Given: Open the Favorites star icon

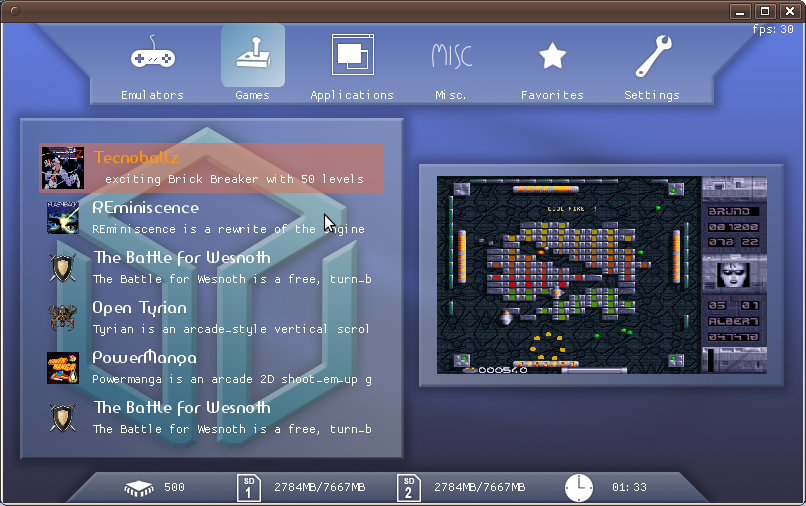Looking at the screenshot, I should click(552, 56).
